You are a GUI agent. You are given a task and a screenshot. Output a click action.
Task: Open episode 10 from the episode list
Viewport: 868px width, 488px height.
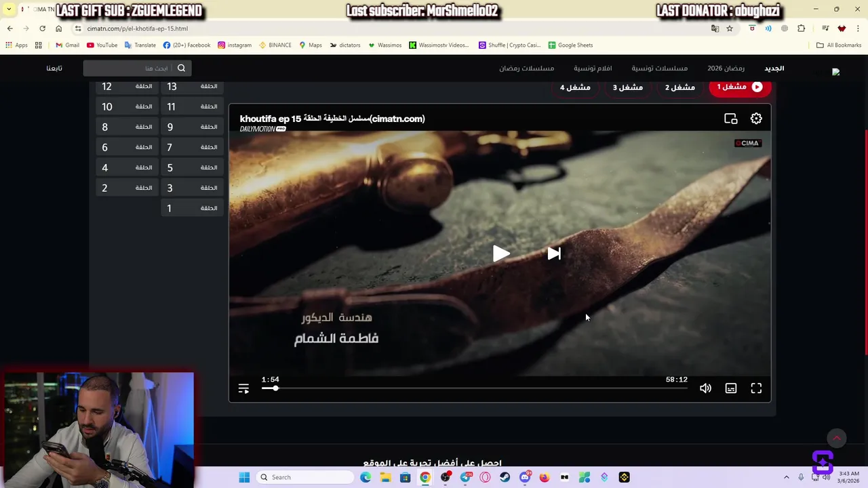127,106
